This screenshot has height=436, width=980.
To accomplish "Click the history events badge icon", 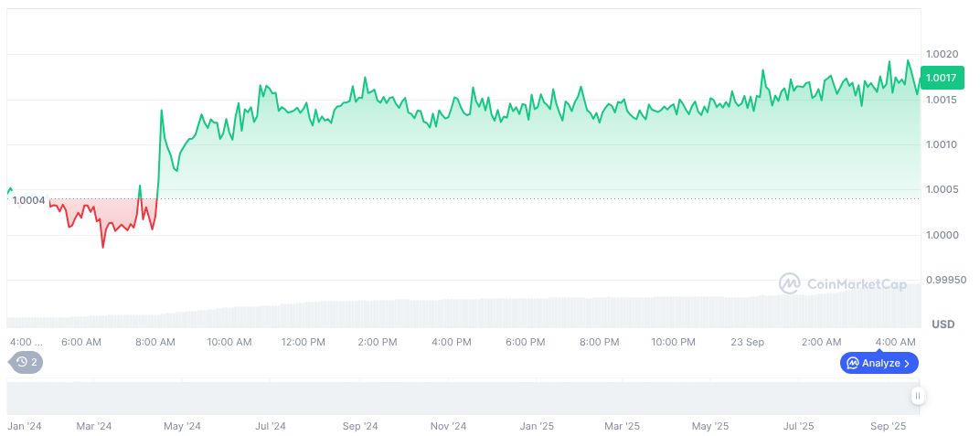I will (x=22, y=362).
